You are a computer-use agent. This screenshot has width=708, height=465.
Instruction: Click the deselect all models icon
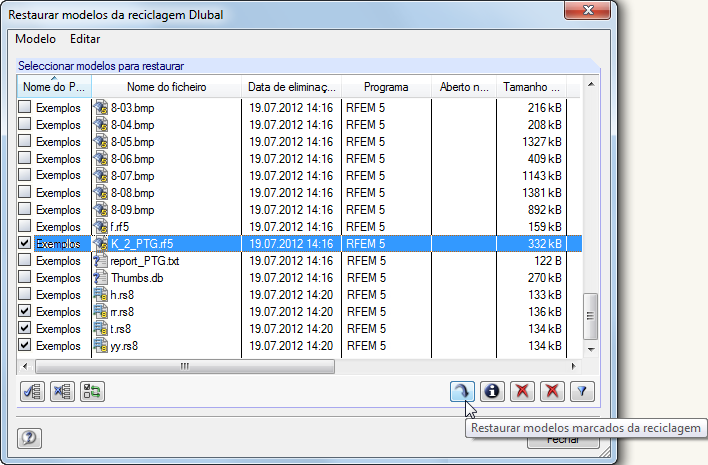(x=62, y=391)
